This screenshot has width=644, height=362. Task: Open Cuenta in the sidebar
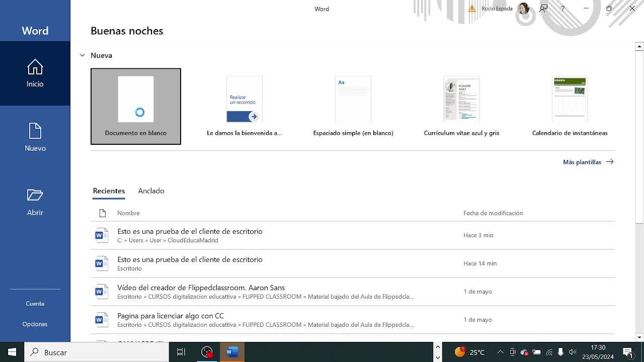click(35, 304)
